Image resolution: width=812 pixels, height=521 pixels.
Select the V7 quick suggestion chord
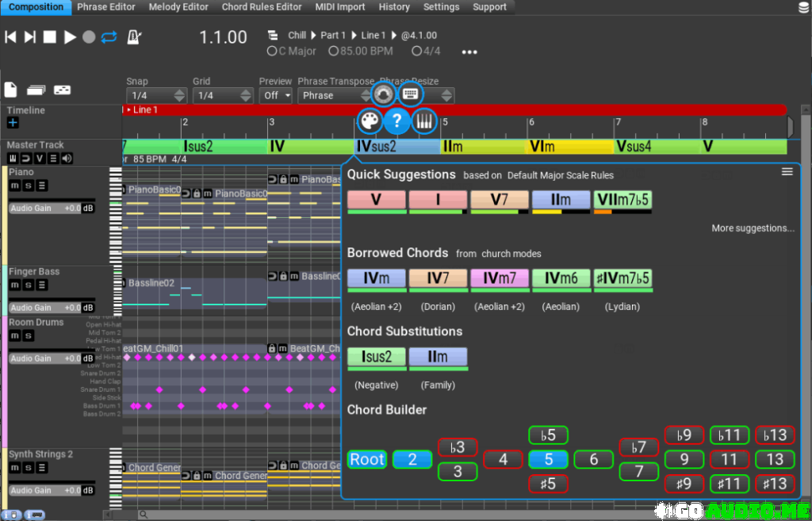(x=500, y=201)
